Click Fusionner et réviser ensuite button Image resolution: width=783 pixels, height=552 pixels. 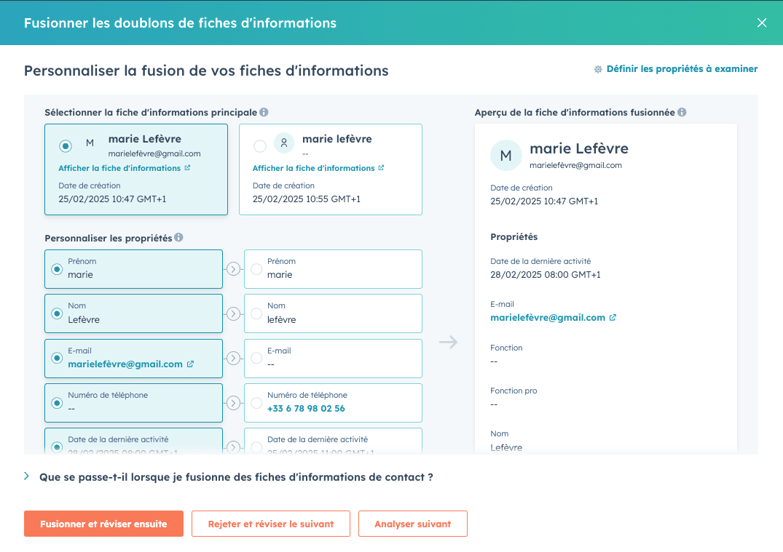click(104, 524)
